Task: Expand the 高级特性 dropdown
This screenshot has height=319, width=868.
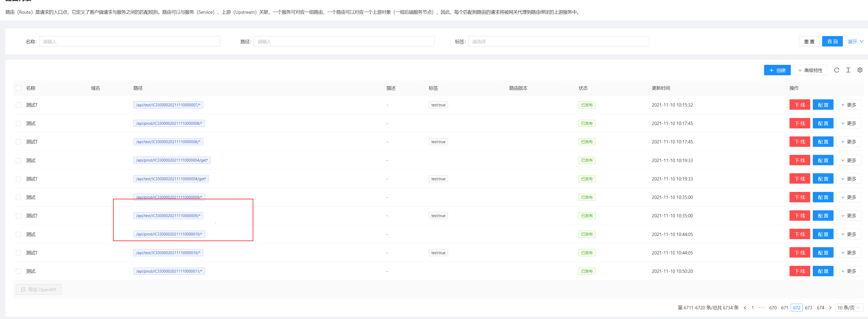Action: (x=810, y=70)
